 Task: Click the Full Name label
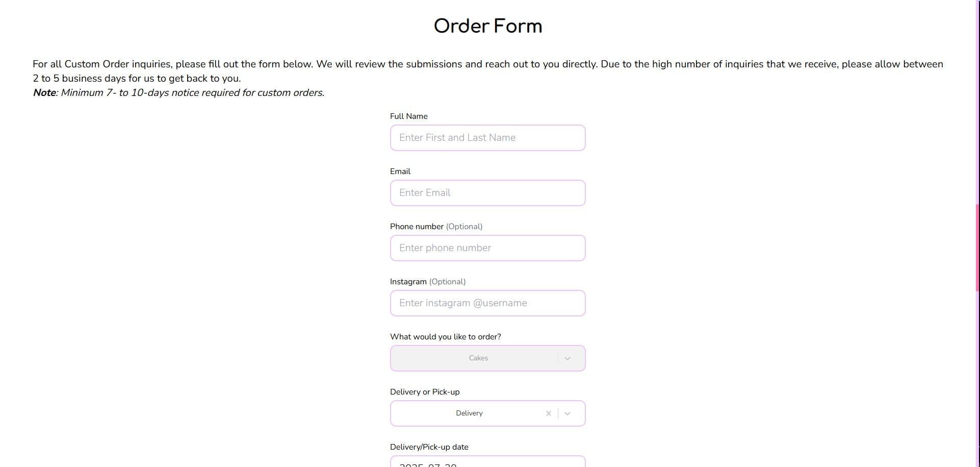click(408, 116)
